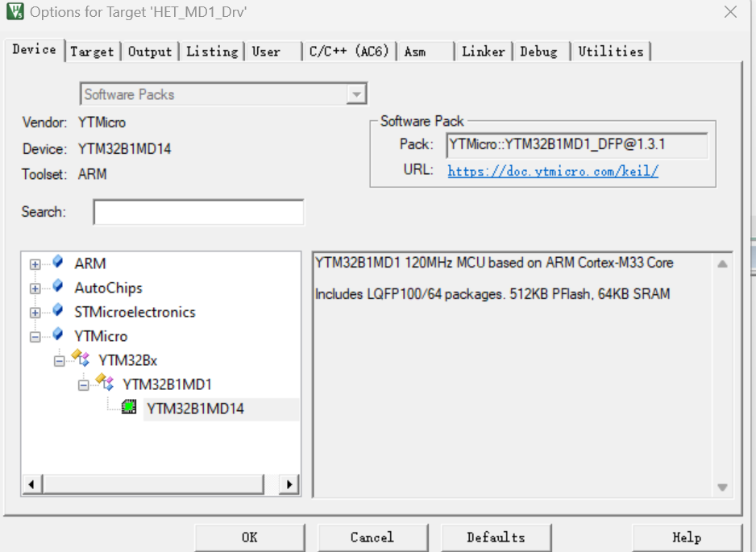The width and height of the screenshot is (756, 552).
Task: Select the YTMicro tree row label
Action: [101, 337]
